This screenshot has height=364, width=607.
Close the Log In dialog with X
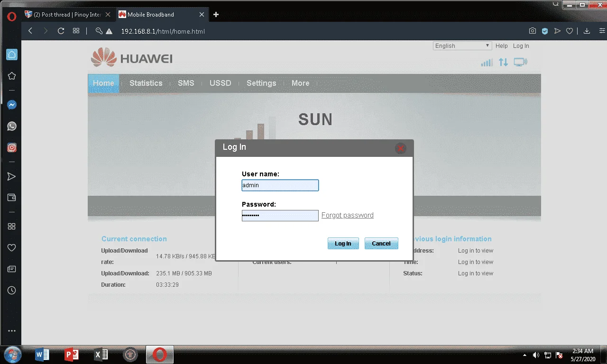click(401, 148)
